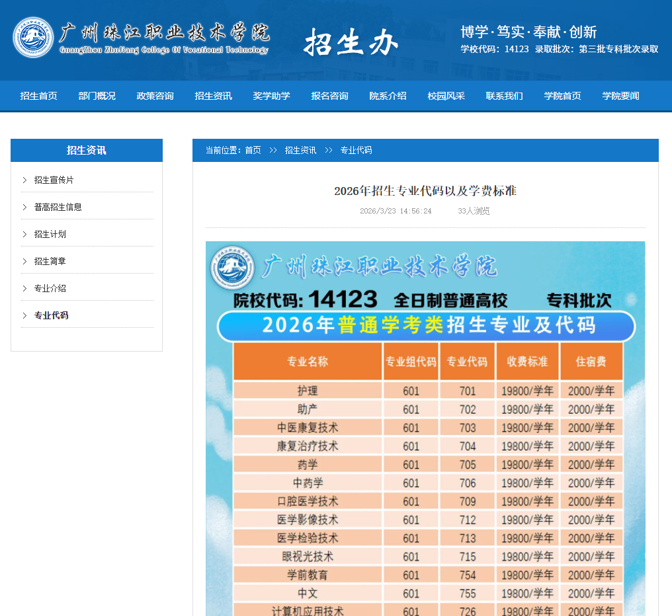
Task: Select 政策咨询 in the navigation bar
Action: tap(154, 96)
